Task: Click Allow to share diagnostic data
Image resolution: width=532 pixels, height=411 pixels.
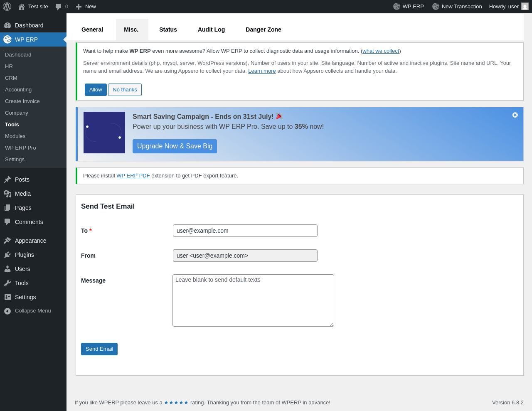Action: [96, 90]
